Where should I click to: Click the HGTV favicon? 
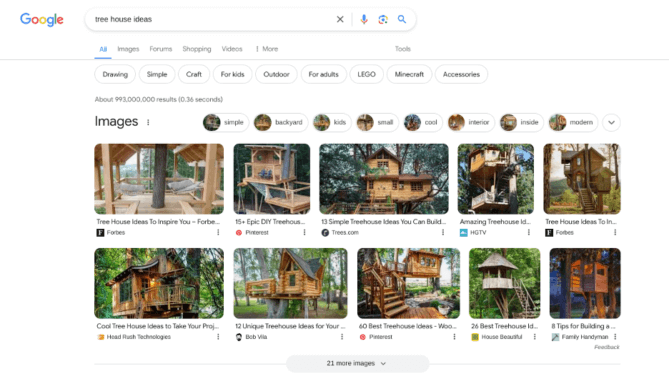tap(464, 233)
